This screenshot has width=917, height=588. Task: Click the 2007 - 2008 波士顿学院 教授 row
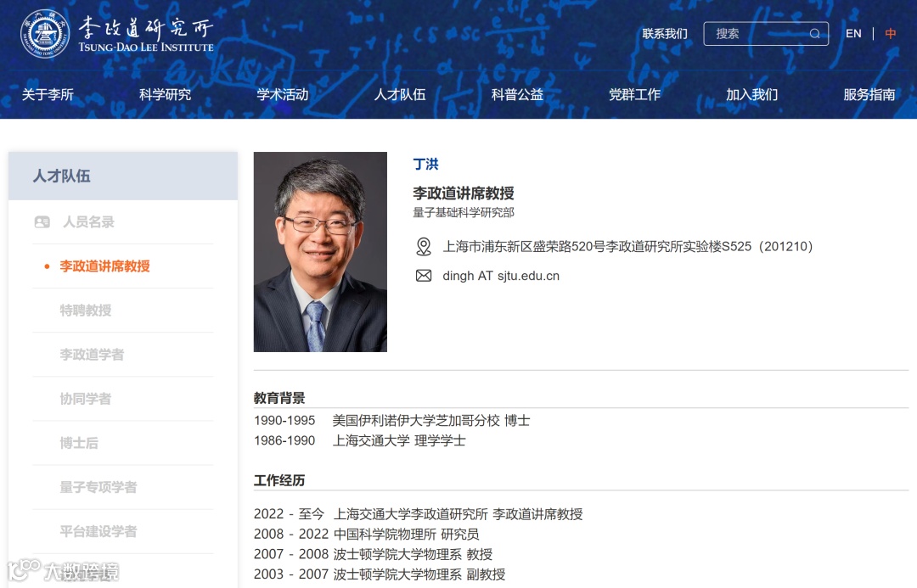click(373, 554)
